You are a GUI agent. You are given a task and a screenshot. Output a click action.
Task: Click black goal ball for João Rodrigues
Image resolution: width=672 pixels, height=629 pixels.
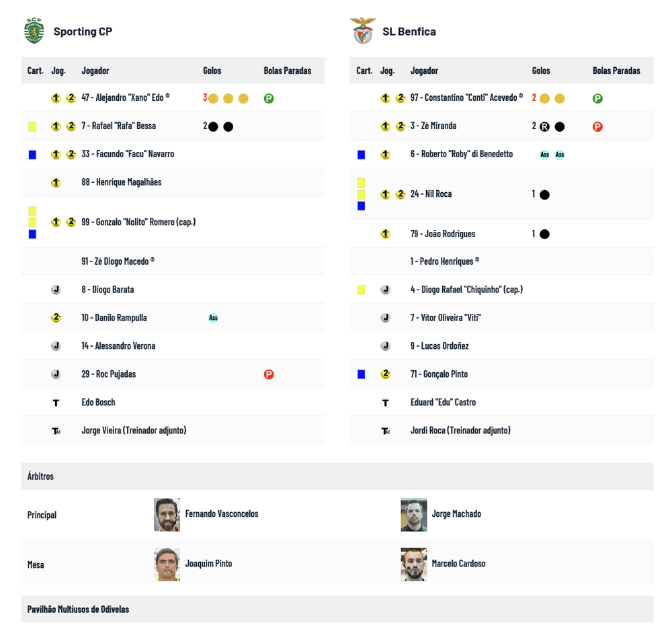pos(544,235)
